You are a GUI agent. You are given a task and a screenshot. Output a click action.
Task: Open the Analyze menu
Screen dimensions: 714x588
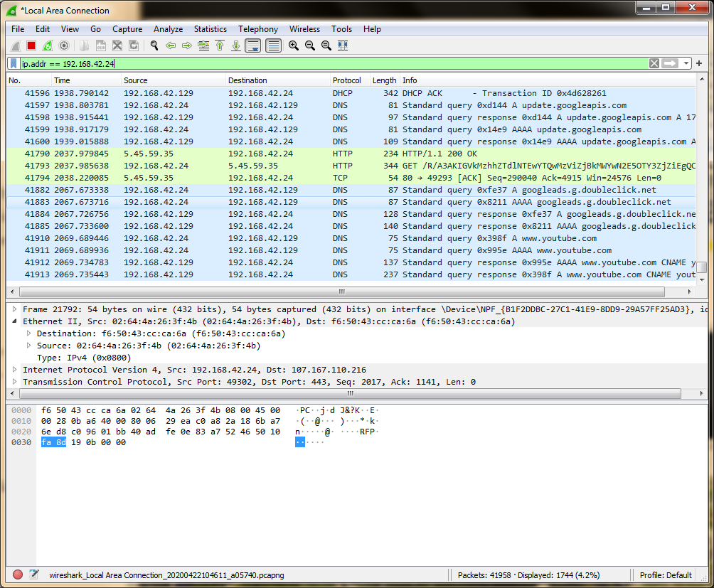[168, 29]
